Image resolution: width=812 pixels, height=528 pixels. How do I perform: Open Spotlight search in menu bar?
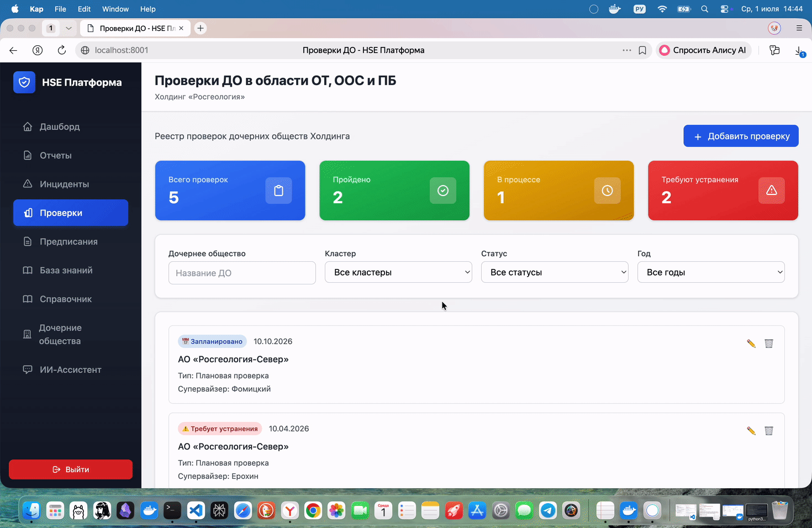pyautogui.click(x=705, y=9)
